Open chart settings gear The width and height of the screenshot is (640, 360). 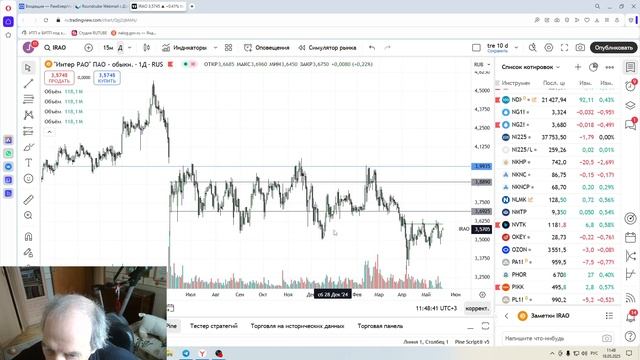pos(549,48)
